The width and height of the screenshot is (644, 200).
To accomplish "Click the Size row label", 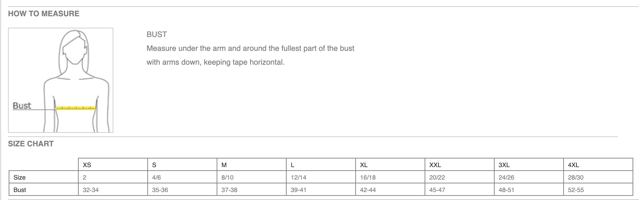I will [44, 177].
